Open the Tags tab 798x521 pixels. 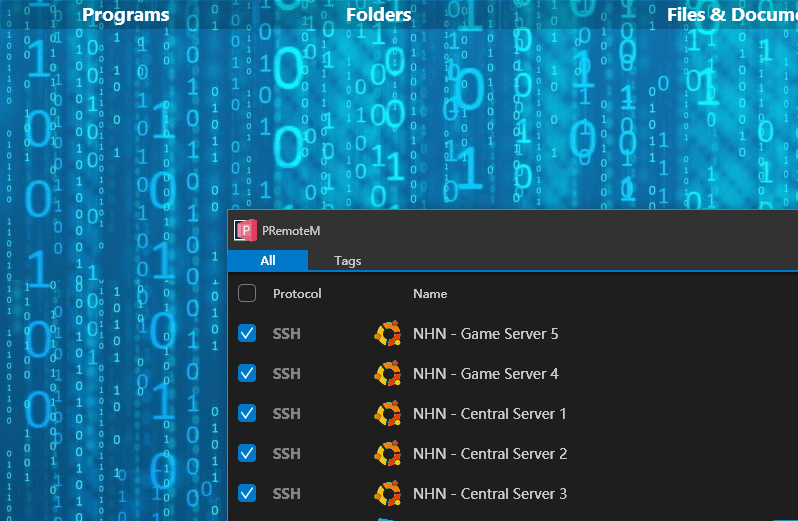click(348, 260)
